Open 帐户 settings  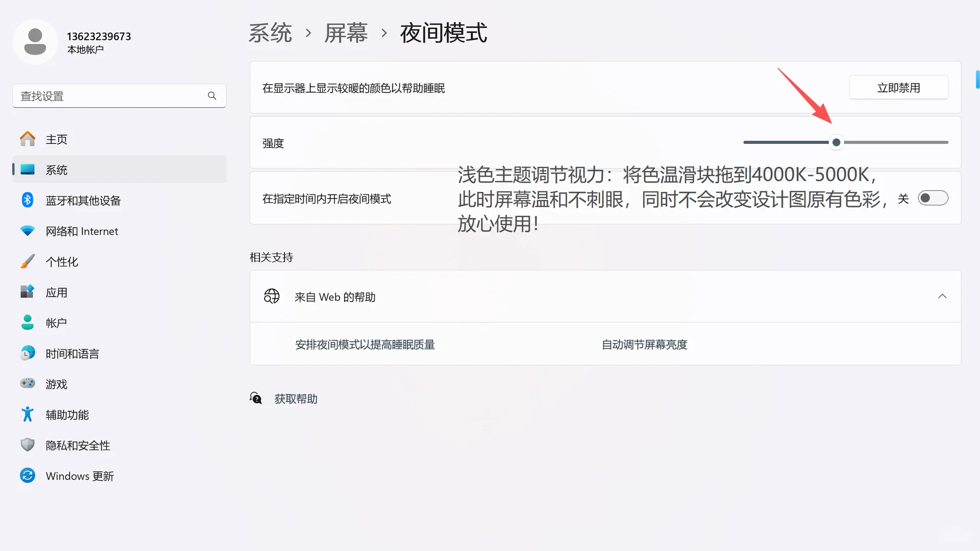click(56, 322)
